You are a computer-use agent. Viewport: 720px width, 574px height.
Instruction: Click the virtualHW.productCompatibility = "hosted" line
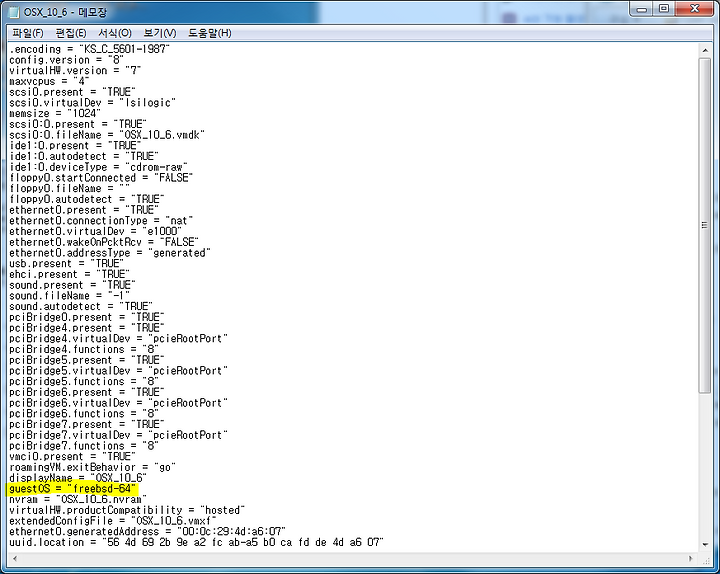[x=127, y=510]
